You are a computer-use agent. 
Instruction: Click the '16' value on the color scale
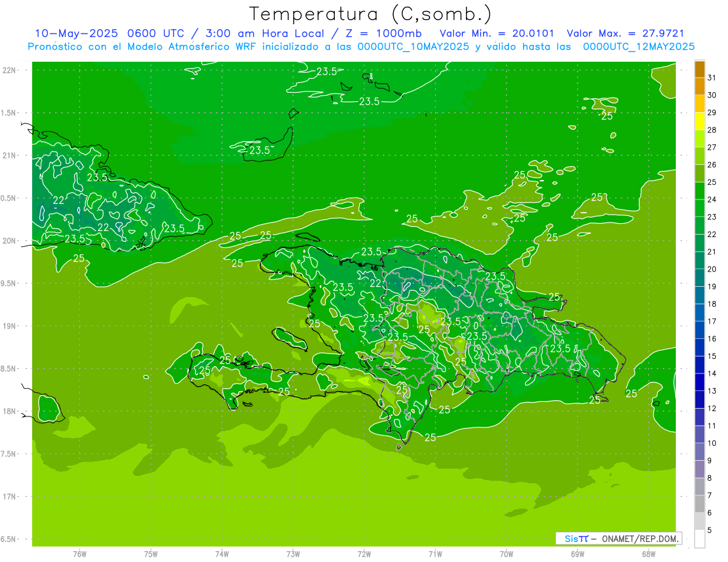(712, 339)
